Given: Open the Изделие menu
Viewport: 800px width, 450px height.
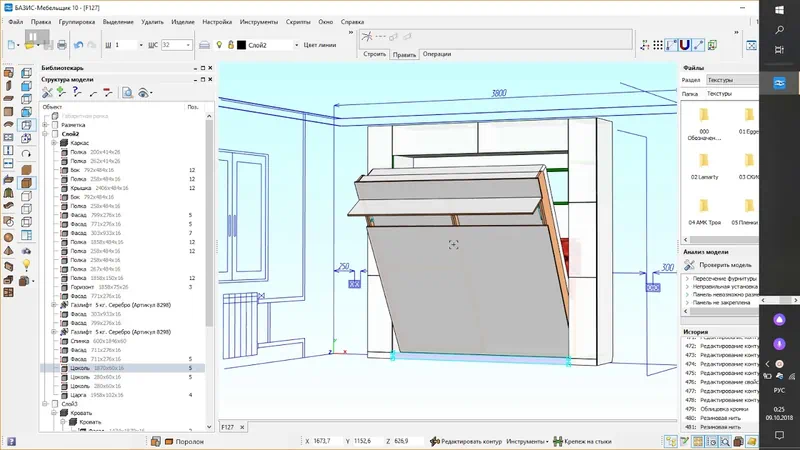Looking at the screenshot, I should coord(182,20).
